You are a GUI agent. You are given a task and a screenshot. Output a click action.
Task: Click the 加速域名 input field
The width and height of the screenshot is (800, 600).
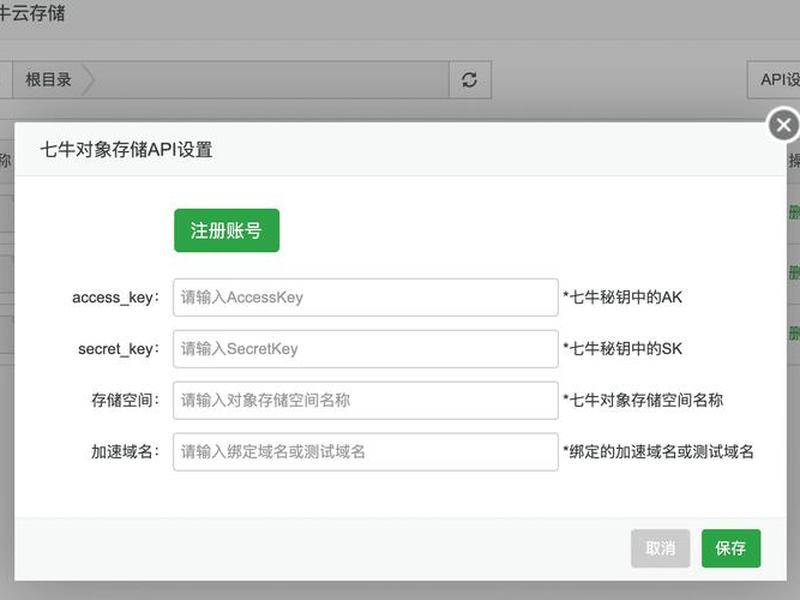point(365,452)
